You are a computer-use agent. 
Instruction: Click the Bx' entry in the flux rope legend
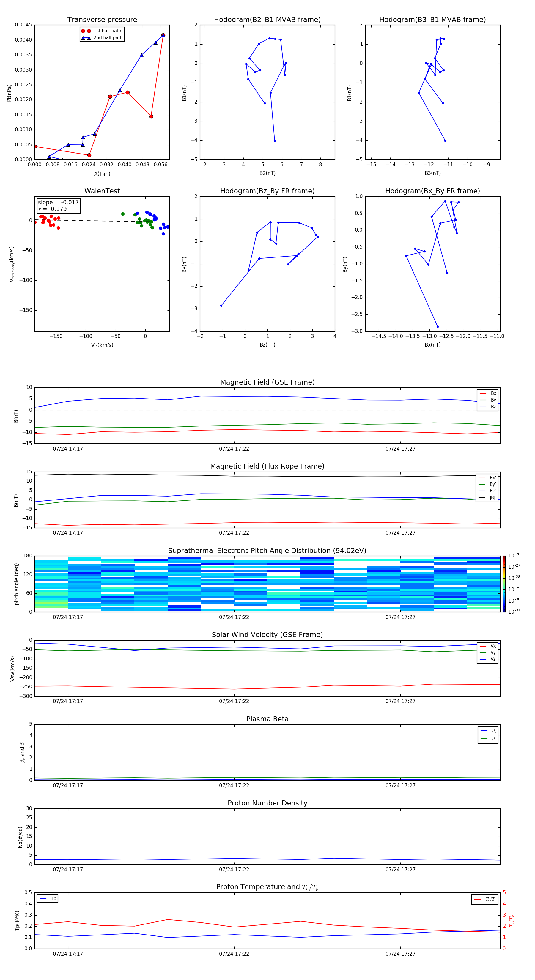pyautogui.click(x=487, y=478)
